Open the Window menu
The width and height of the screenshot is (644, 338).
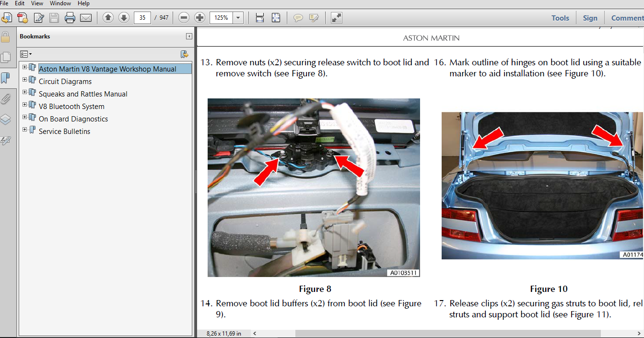click(x=60, y=3)
